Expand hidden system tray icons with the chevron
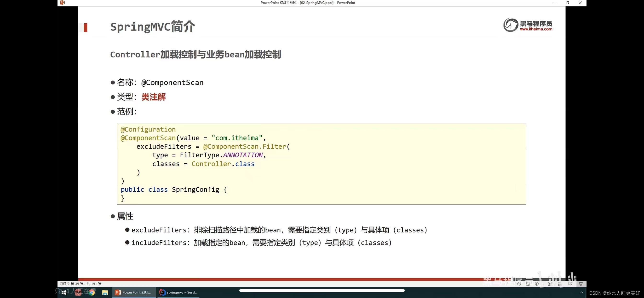This screenshot has height=298, width=644. [x=582, y=292]
